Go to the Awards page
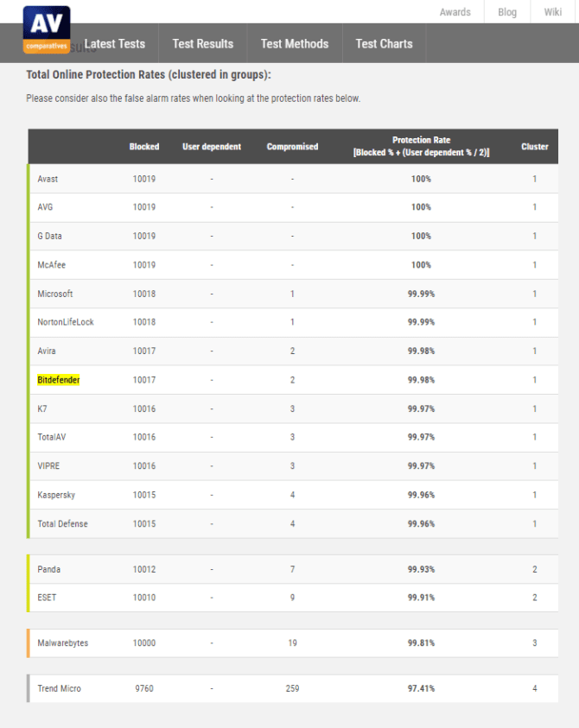 [455, 12]
